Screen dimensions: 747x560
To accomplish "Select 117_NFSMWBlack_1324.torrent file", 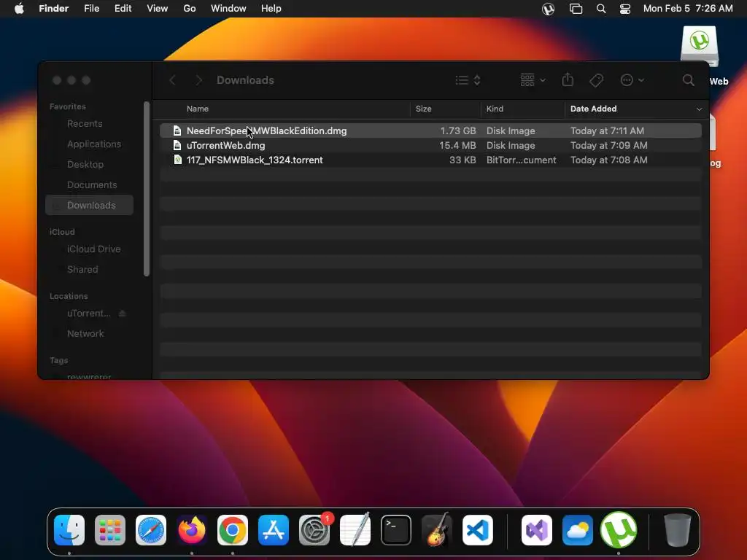I will 430,160.
